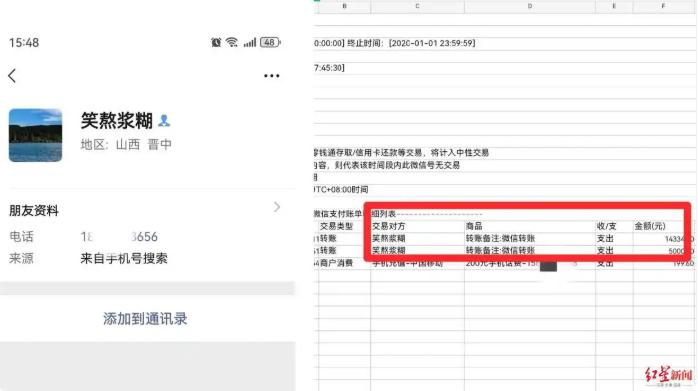Click first row's 转账备注:微信转账 cell
Viewport: 698px width, 391px height.
[530, 239]
